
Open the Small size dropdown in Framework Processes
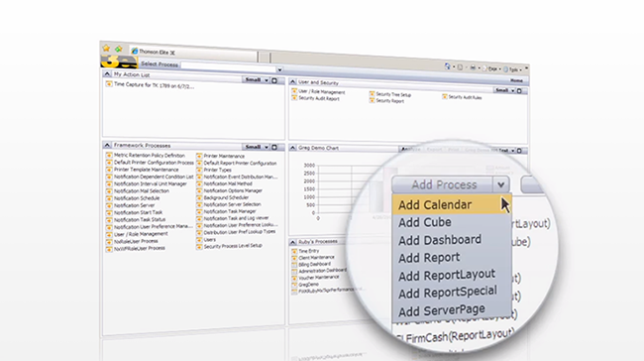pos(267,147)
